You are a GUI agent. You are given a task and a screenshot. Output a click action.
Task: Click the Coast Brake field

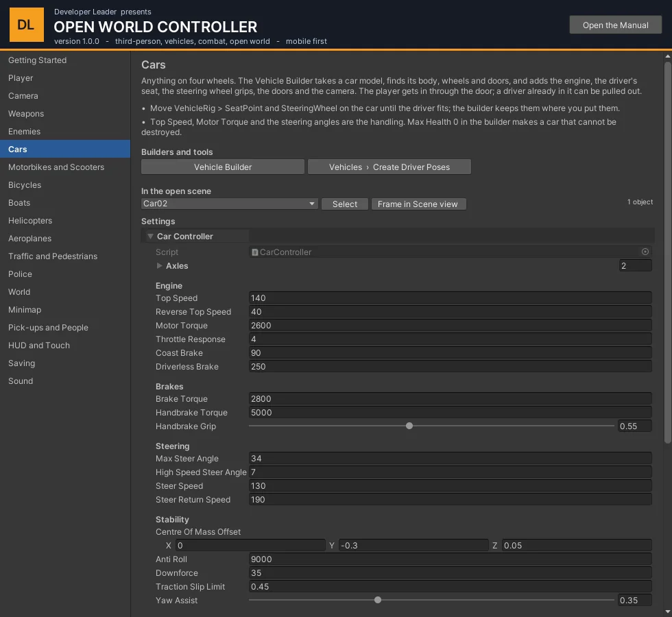point(450,352)
